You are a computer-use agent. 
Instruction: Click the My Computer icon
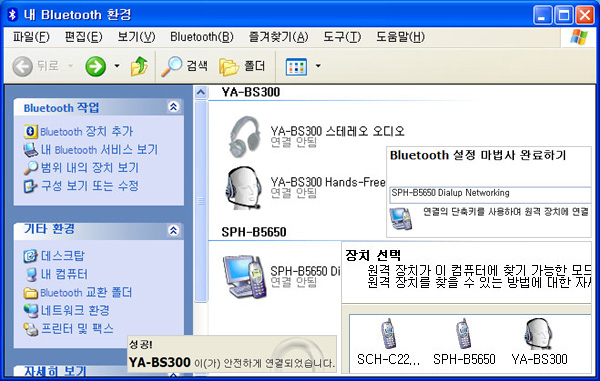(x=31, y=274)
